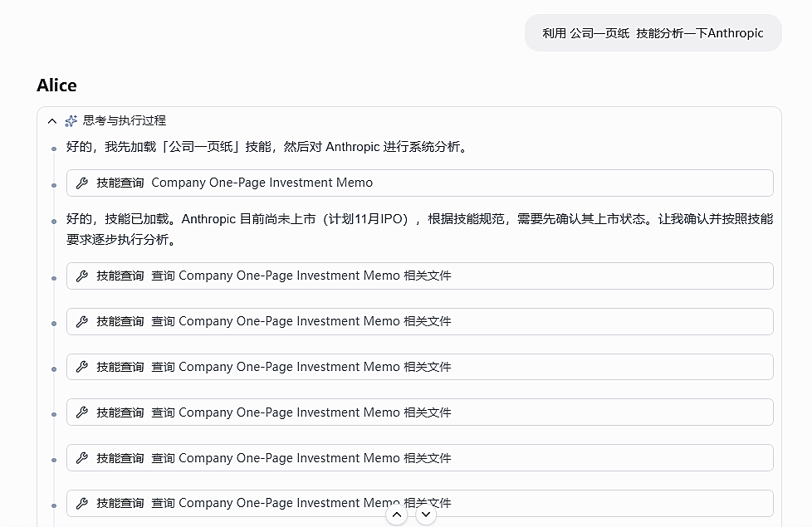Viewport: 812px width, 527px height.
Task: Click timeline dot beside 技能已加载 message
Action: coord(54,222)
